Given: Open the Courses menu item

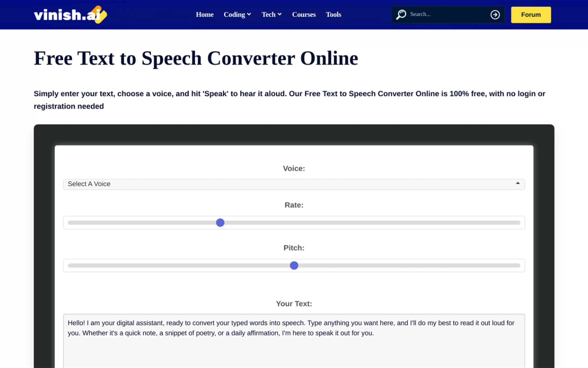Looking at the screenshot, I should tap(304, 15).
